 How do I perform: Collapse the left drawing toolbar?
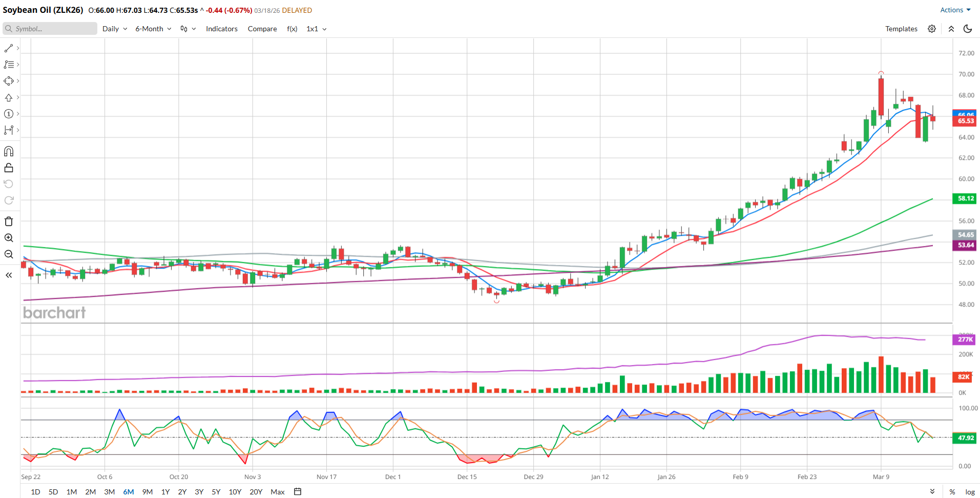pyautogui.click(x=9, y=275)
